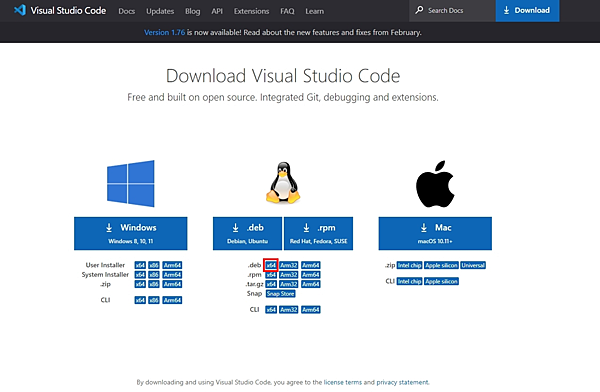The height and width of the screenshot is (392, 600).
Task: Download Windows CLI x64
Action: coord(140,300)
